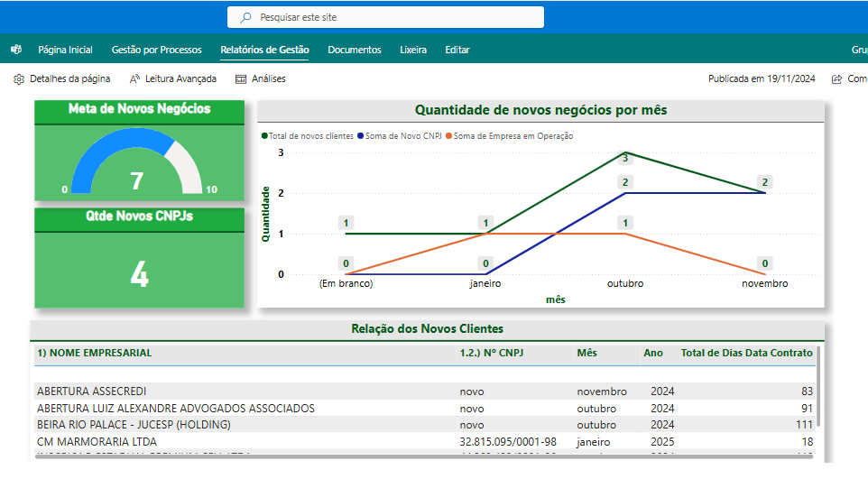This screenshot has height=479, width=868.
Task: Open Detalhes da página
Action: point(69,78)
